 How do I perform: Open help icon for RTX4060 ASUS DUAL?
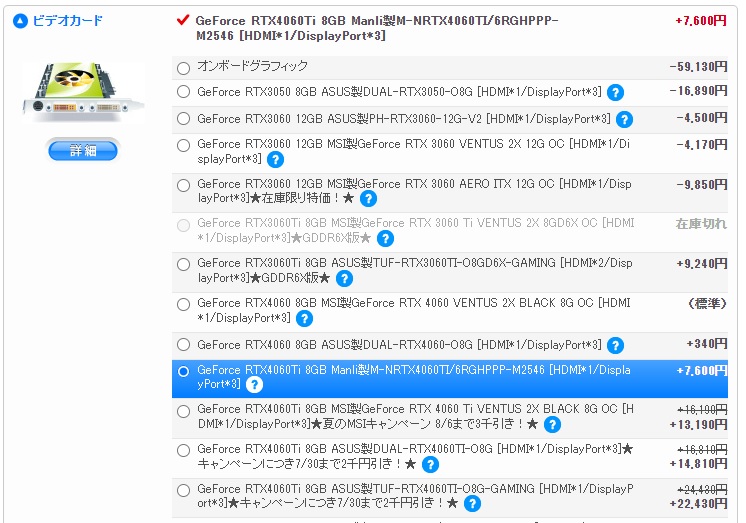point(615,345)
